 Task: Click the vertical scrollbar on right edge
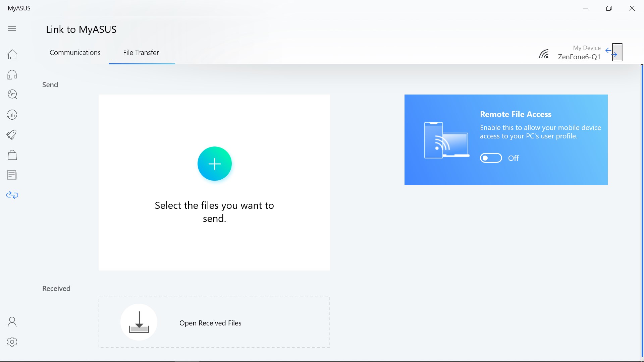642,211
